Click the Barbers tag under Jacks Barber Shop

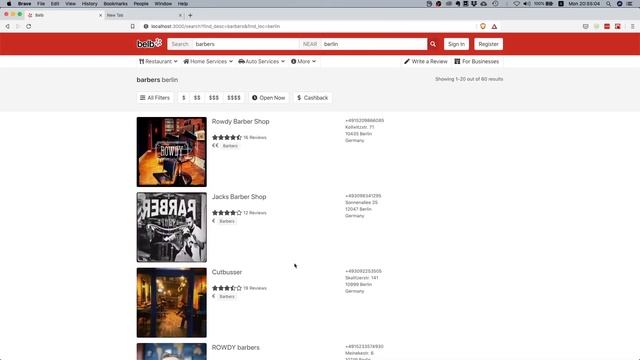pyautogui.click(x=227, y=221)
